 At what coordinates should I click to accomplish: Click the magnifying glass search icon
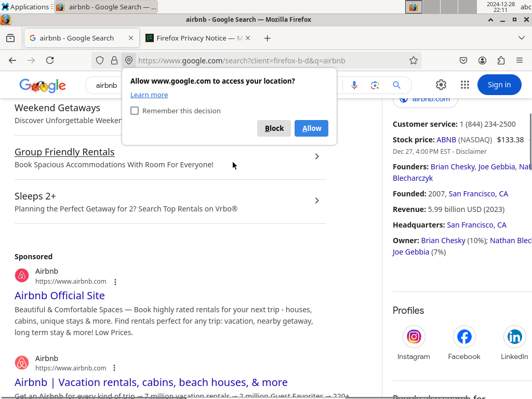click(x=396, y=85)
